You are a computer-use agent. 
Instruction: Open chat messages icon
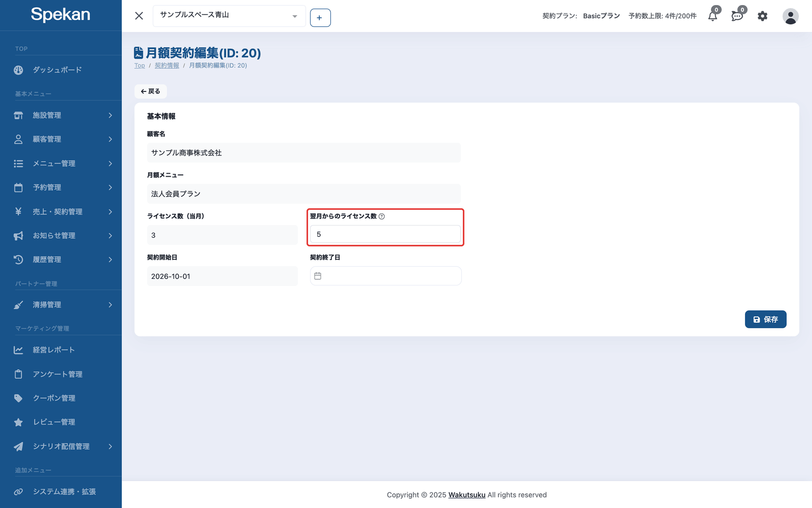click(x=737, y=16)
